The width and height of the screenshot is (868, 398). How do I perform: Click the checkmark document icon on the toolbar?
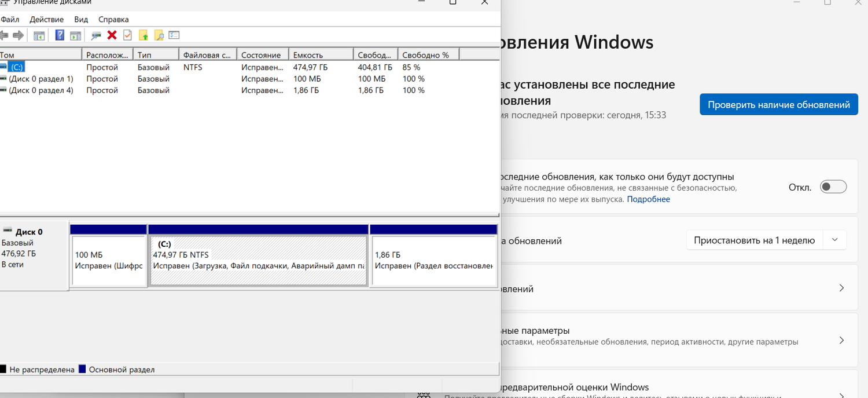(127, 35)
